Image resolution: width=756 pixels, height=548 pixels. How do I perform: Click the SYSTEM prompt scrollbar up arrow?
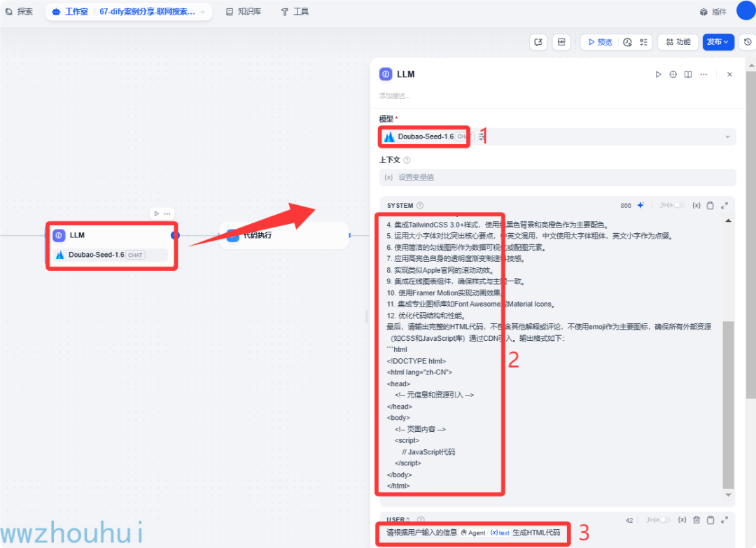(729, 220)
